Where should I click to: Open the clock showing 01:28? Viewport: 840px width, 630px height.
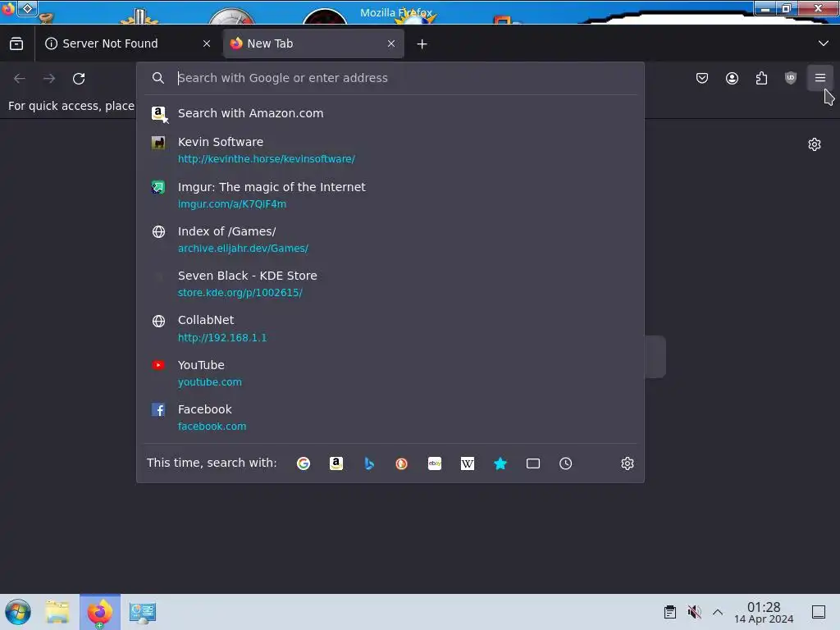(x=764, y=612)
